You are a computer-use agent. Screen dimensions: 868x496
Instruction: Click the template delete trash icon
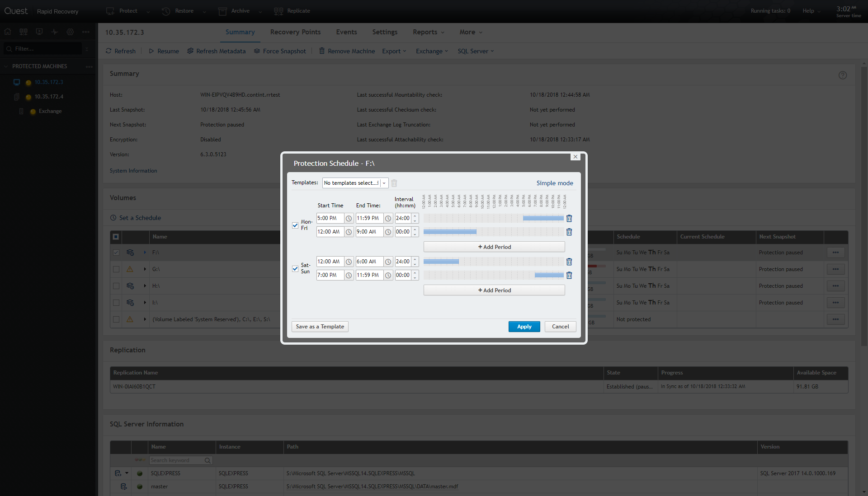[x=394, y=183]
